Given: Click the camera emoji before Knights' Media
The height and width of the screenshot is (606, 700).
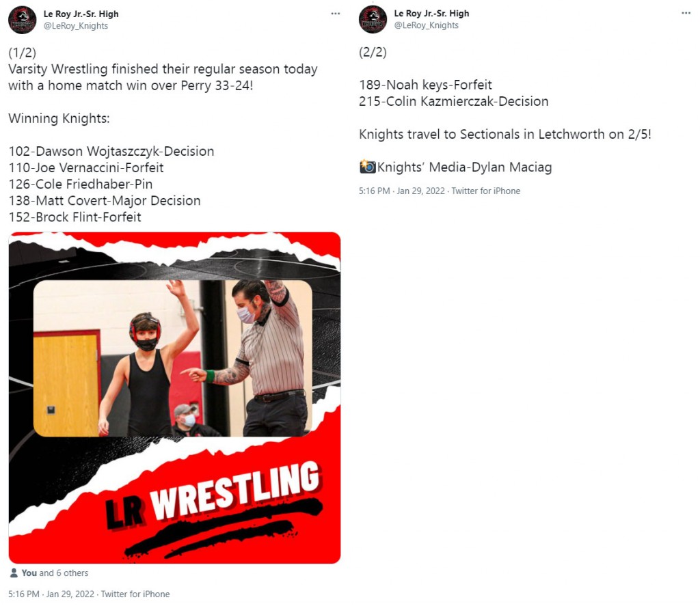Looking at the screenshot, I should (367, 167).
